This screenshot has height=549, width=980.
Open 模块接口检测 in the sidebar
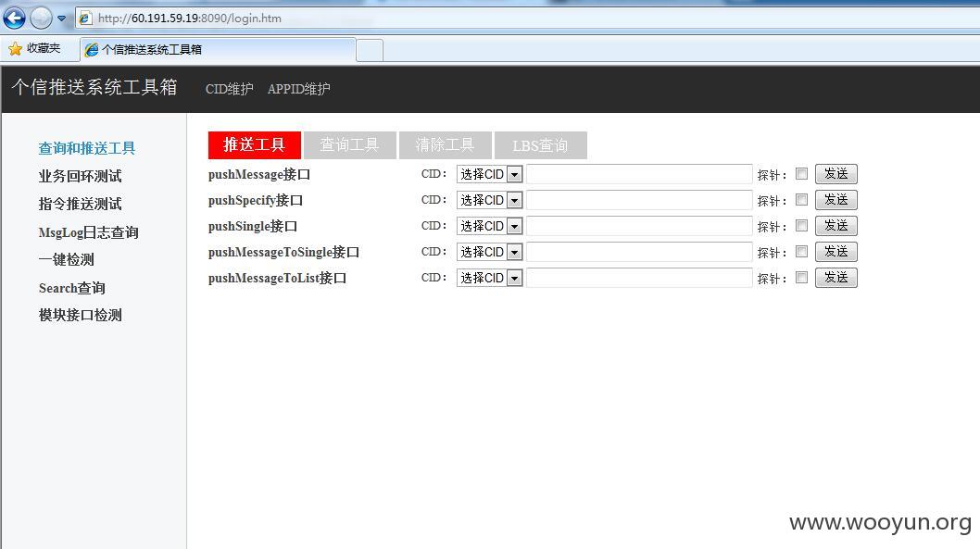80,315
